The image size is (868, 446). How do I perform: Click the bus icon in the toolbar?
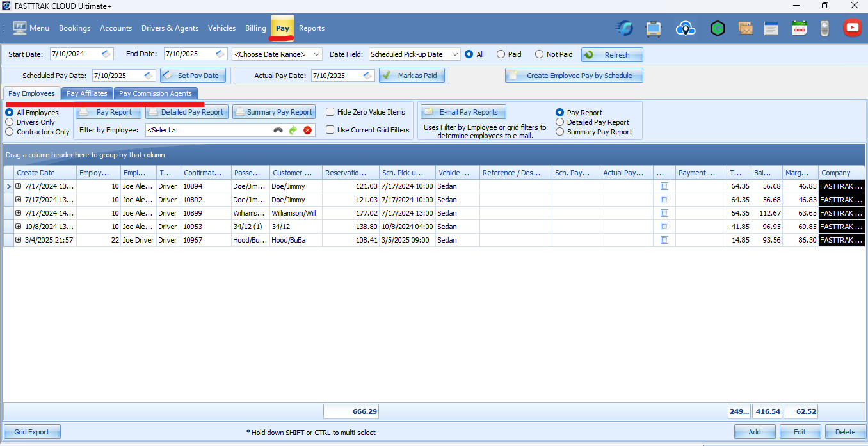click(654, 28)
